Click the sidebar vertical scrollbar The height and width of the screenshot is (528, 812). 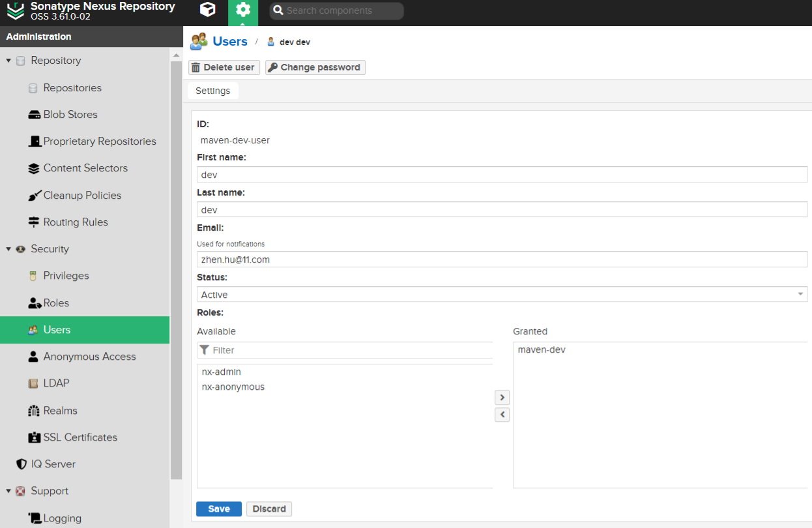point(175,261)
